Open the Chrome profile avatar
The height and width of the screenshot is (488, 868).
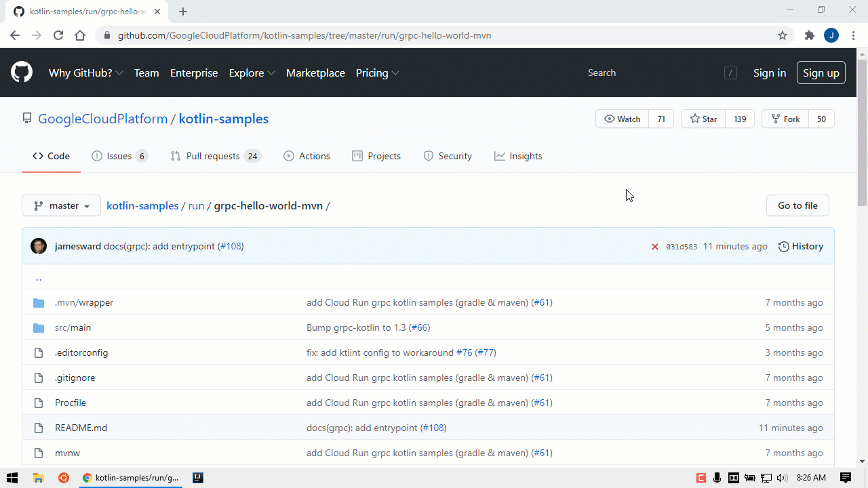click(831, 35)
